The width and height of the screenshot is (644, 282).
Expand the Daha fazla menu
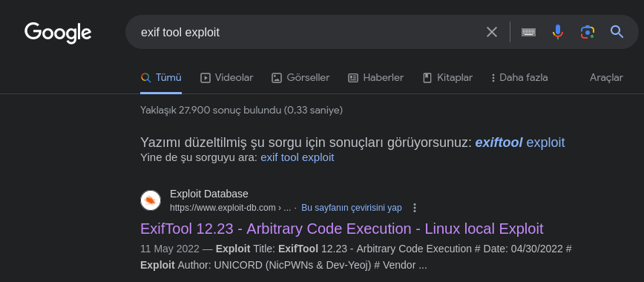(x=519, y=78)
